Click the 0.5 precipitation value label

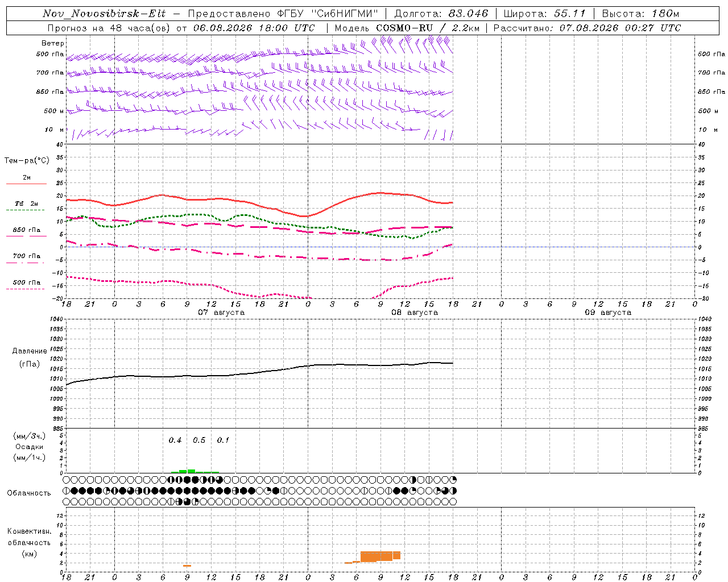[199, 440]
